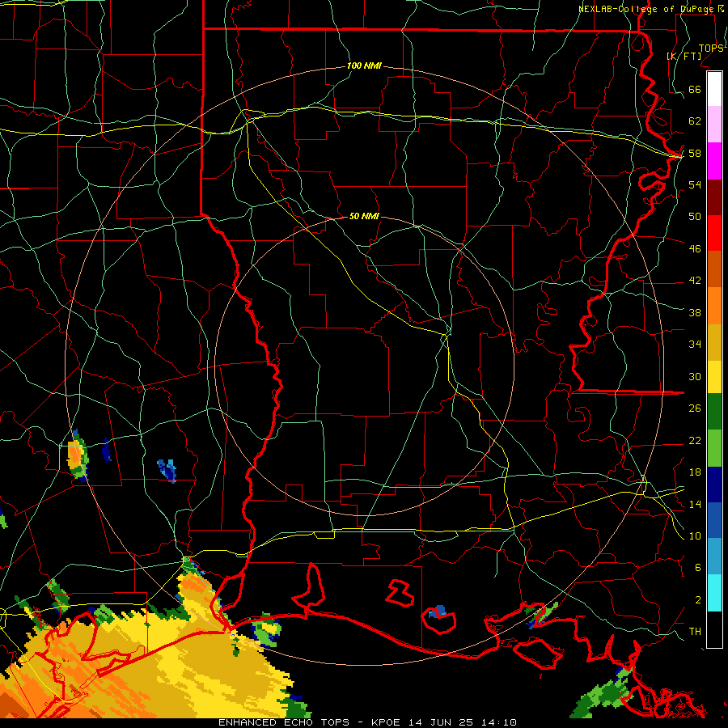Viewport: 728px width, 728px height.
Task: Click the 54 value on the scale
Action: [x=695, y=184]
